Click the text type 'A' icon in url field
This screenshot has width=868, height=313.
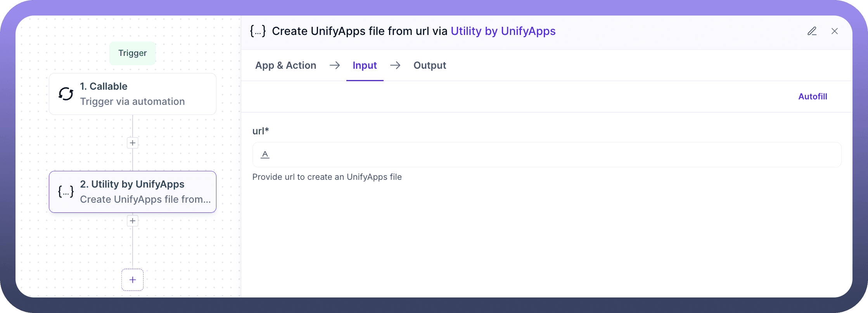click(x=265, y=155)
